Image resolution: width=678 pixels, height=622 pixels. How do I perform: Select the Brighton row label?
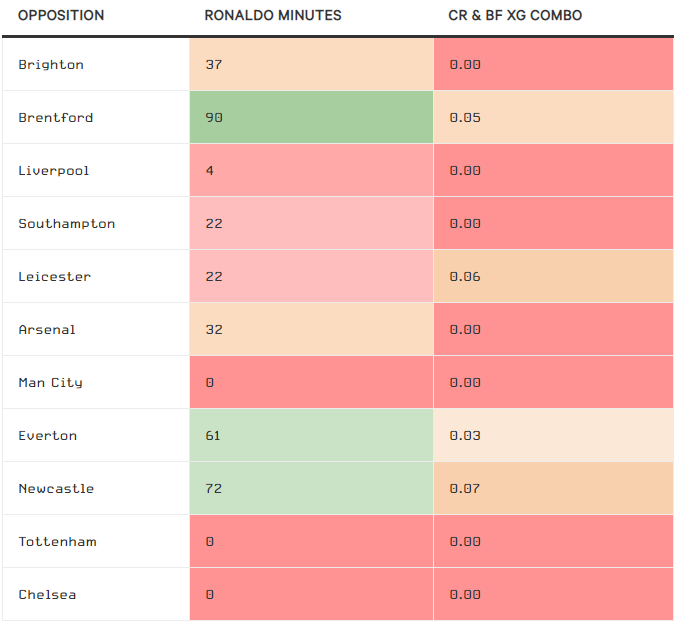click(x=51, y=65)
